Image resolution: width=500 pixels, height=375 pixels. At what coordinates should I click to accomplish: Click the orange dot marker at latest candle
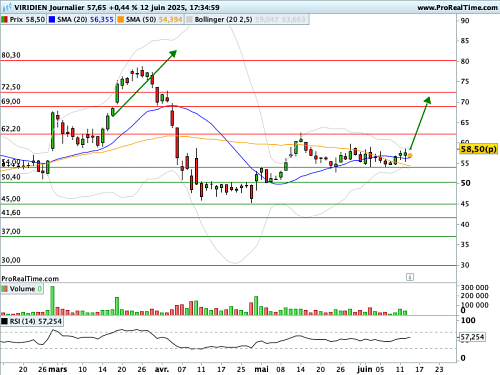(x=410, y=155)
